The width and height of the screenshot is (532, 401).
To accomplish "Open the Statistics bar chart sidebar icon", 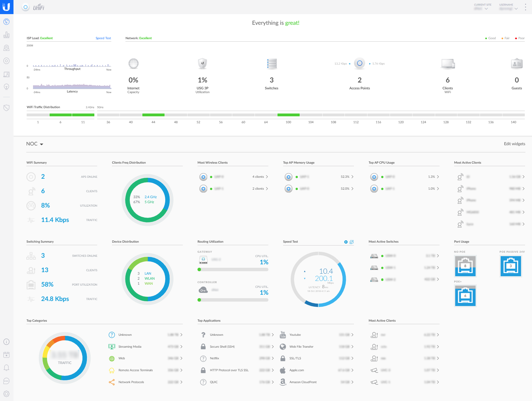I will click(x=7, y=35).
